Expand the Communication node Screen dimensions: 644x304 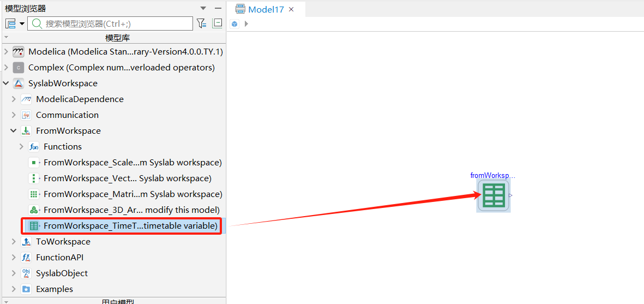coord(14,115)
